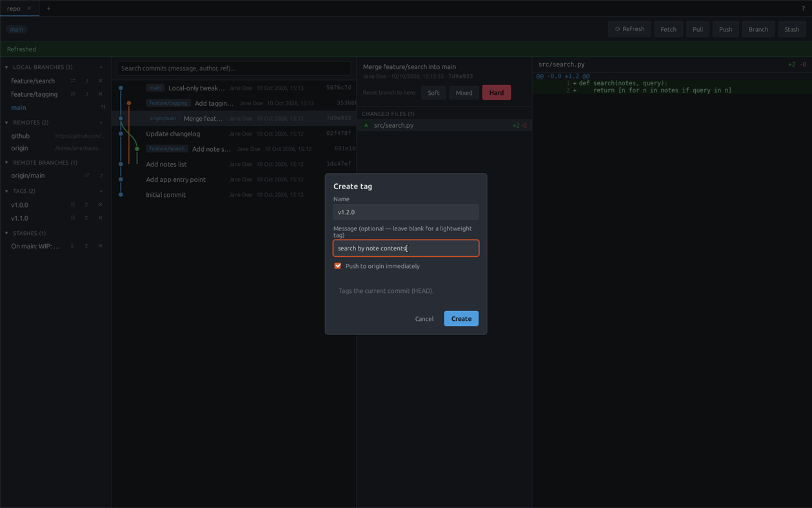Click the Refresh toolbar button
812x508 pixels.
click(x=629, y=29)
